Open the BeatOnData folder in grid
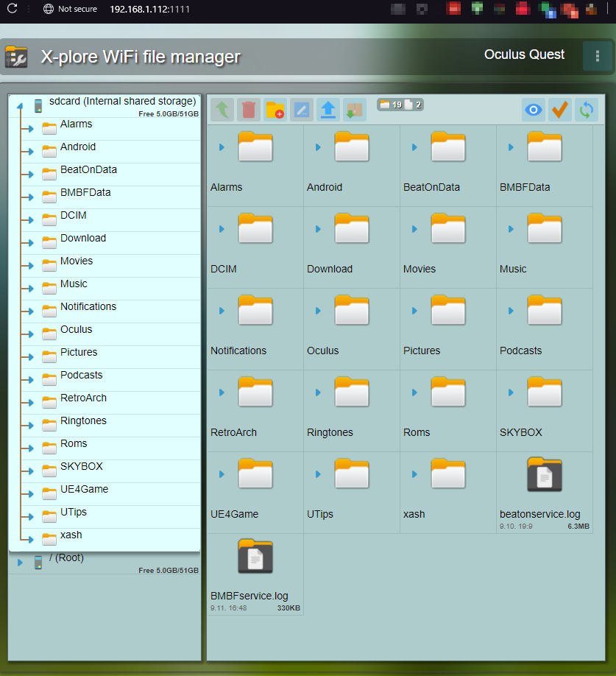 click(x=448, y=147)
